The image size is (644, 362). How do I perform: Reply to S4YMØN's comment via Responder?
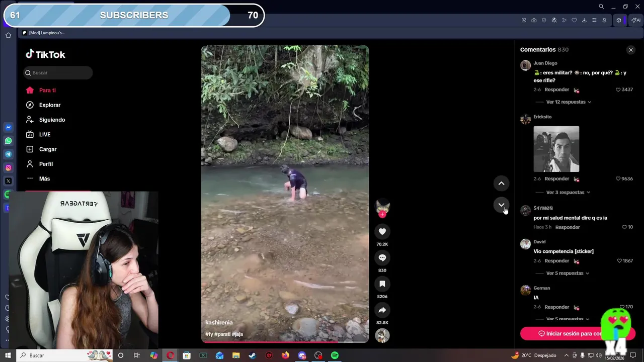point(568,227)
